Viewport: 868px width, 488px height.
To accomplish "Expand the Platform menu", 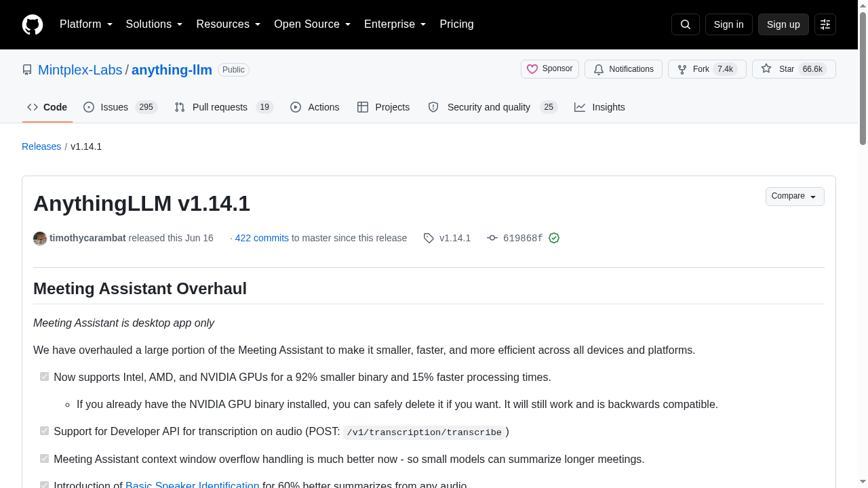I will tap(86, 24).
